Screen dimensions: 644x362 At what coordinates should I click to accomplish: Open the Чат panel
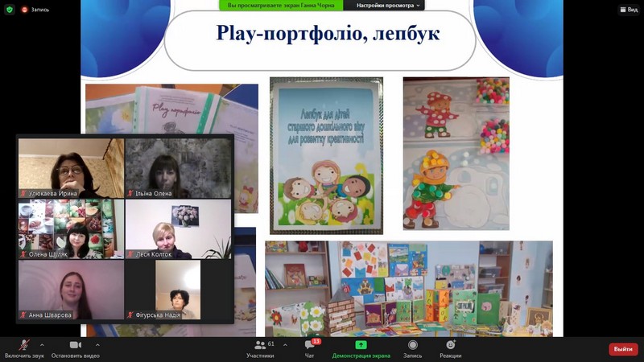(x=310, y=349)
